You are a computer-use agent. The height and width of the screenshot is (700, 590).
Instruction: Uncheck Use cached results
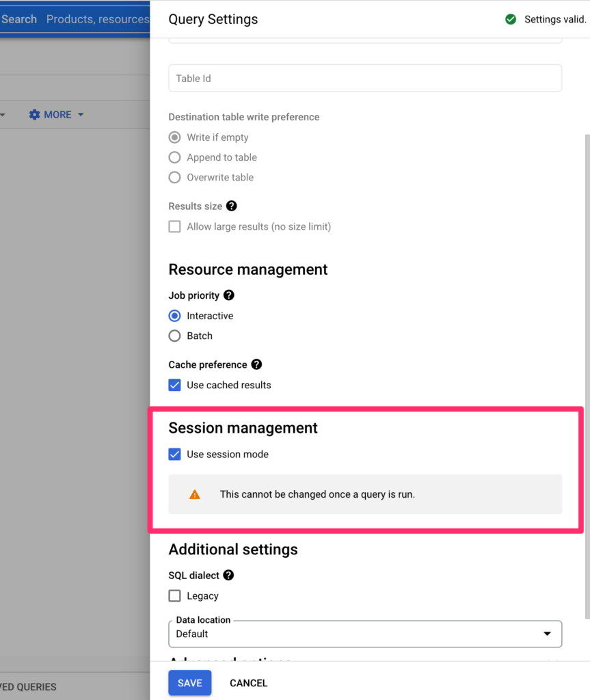point(175,385)
